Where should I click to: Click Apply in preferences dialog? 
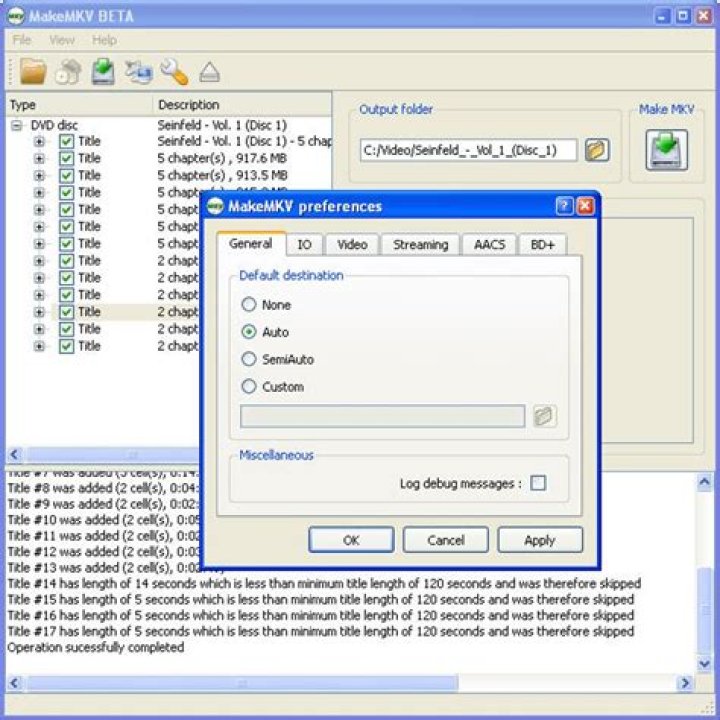coord(540,540)
